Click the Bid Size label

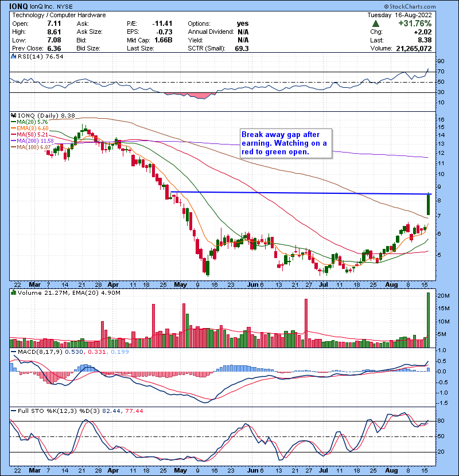click(x=88, y=49)
